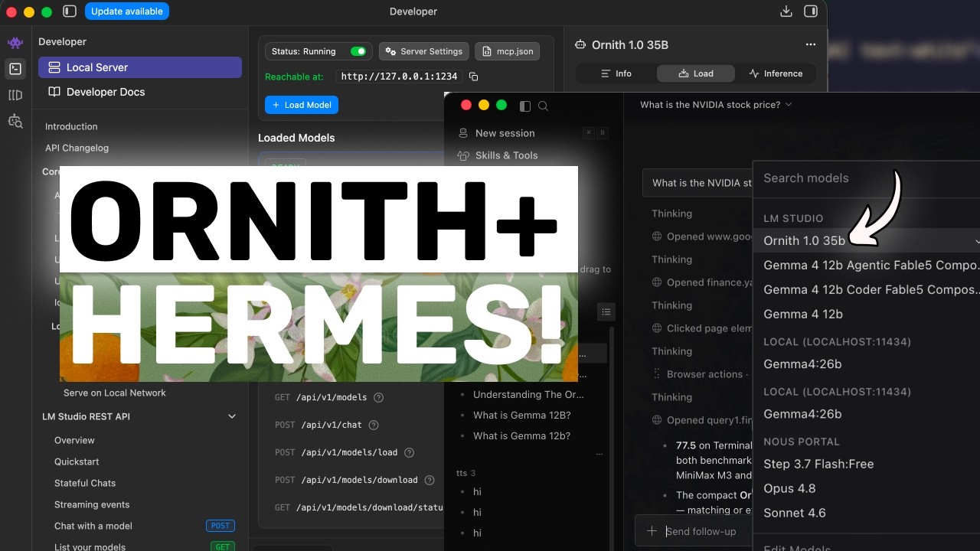Open the API Changelog page
The image size is (980, 551).
(77, 148)
